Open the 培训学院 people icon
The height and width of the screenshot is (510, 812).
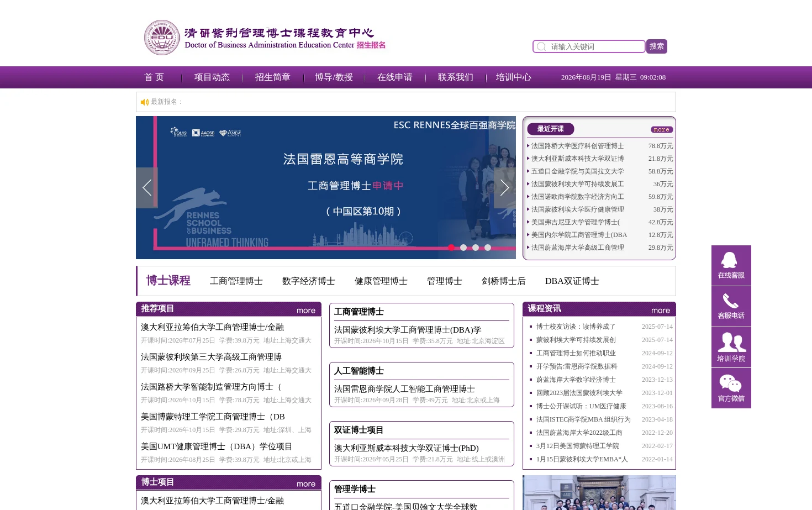(x=731, y=347)
